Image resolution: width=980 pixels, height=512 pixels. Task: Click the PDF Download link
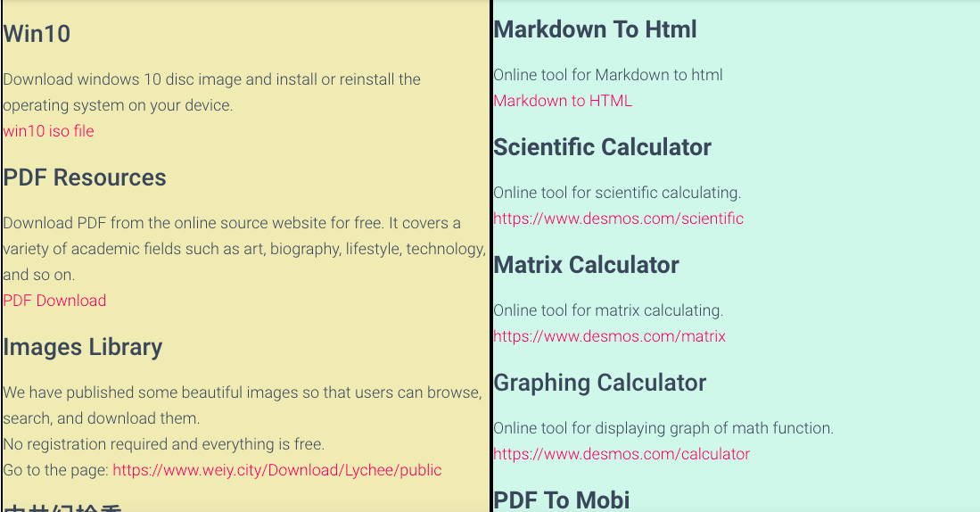54,301
